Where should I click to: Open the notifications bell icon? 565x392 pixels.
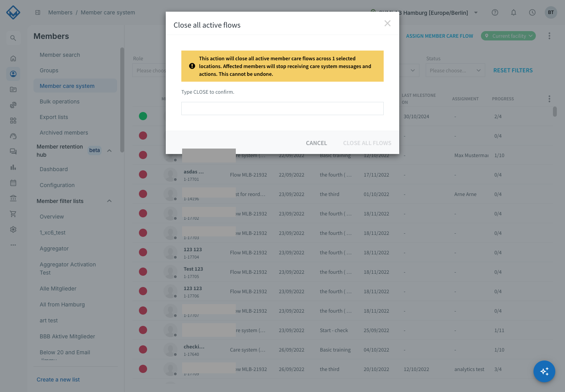pyautogui.click(x=514, y=12)
